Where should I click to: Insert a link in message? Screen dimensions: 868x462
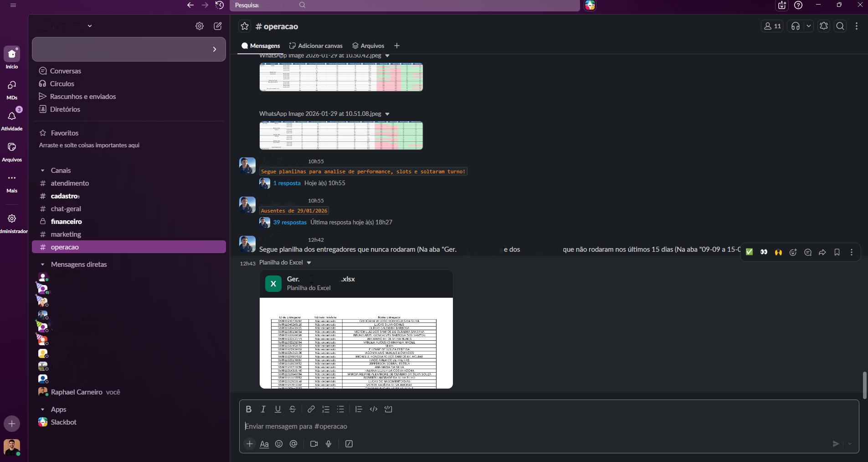click(x=311, y=409)
